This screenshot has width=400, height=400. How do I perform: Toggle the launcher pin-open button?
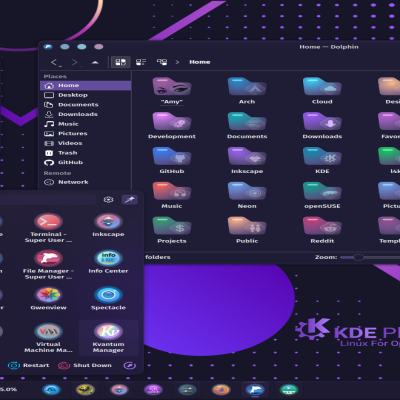click(130, 200)
